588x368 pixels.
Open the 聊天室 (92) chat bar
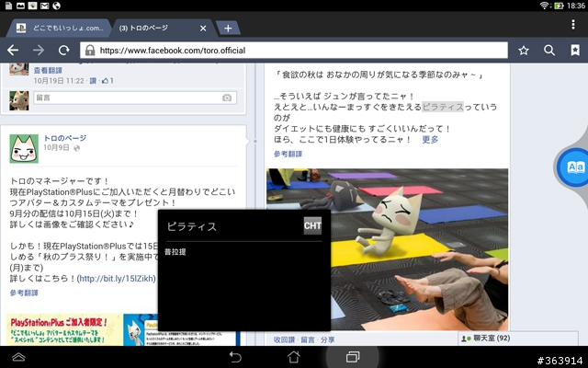tap(517, 339)
